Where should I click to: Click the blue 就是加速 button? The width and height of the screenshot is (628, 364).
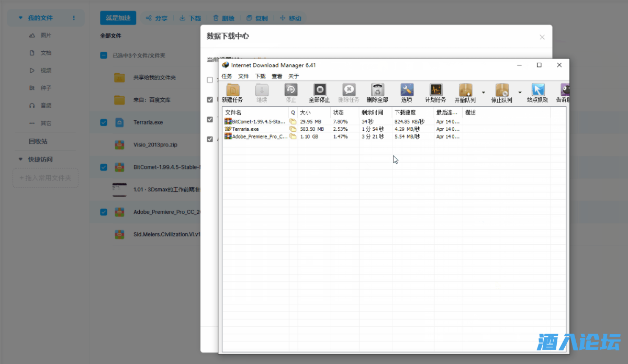click(118, 18)
